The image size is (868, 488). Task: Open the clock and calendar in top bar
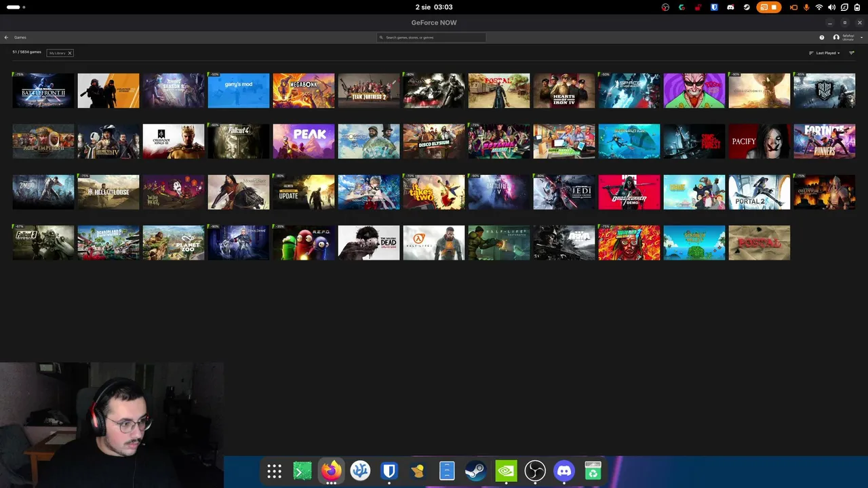(434, 7)
